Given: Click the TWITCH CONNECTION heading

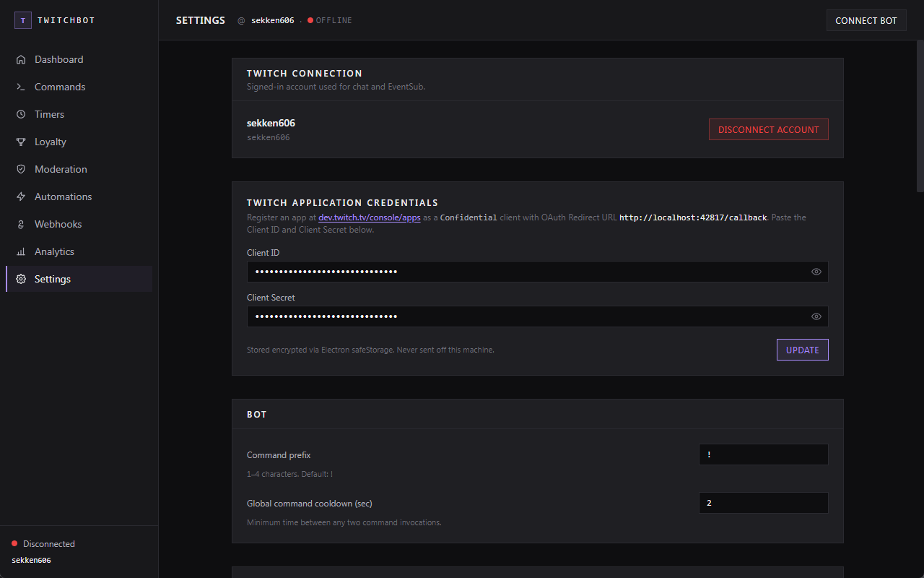Looking at the screenshot, I should pyautogui.click(x=305, y=74).
